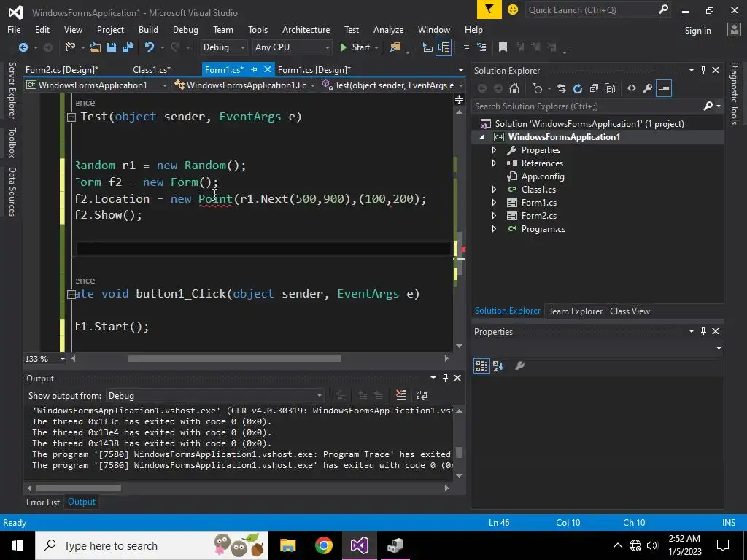This screenshot has height=560, width=747.
Task: Toggle pin on the Form1.cs tab
Action: (255, 69)
